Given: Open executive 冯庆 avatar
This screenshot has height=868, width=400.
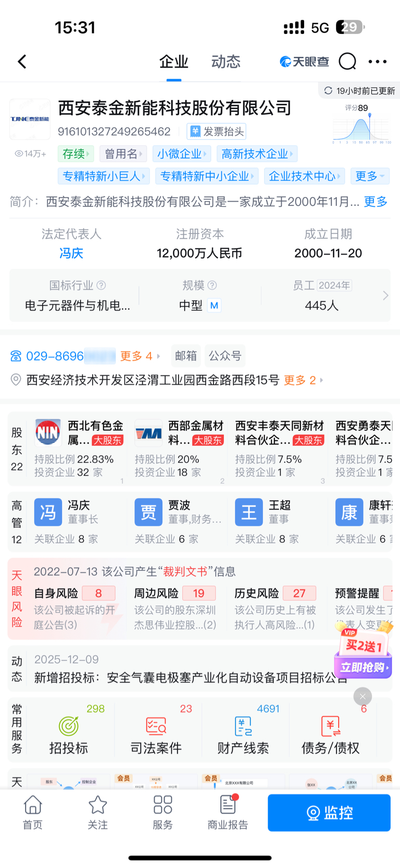Looking at the screenshot, I should click(x=48, y=512).
